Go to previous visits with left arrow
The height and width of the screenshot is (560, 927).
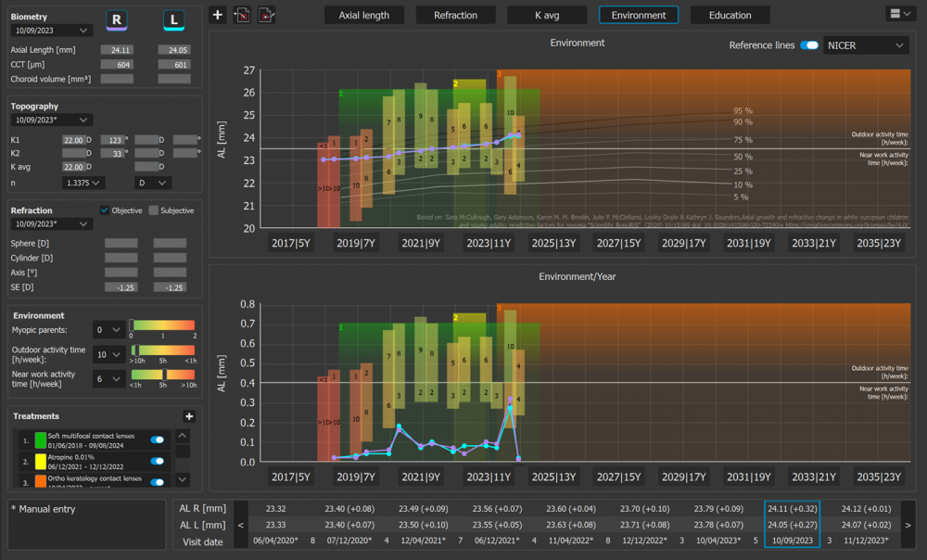pos(241,525)
